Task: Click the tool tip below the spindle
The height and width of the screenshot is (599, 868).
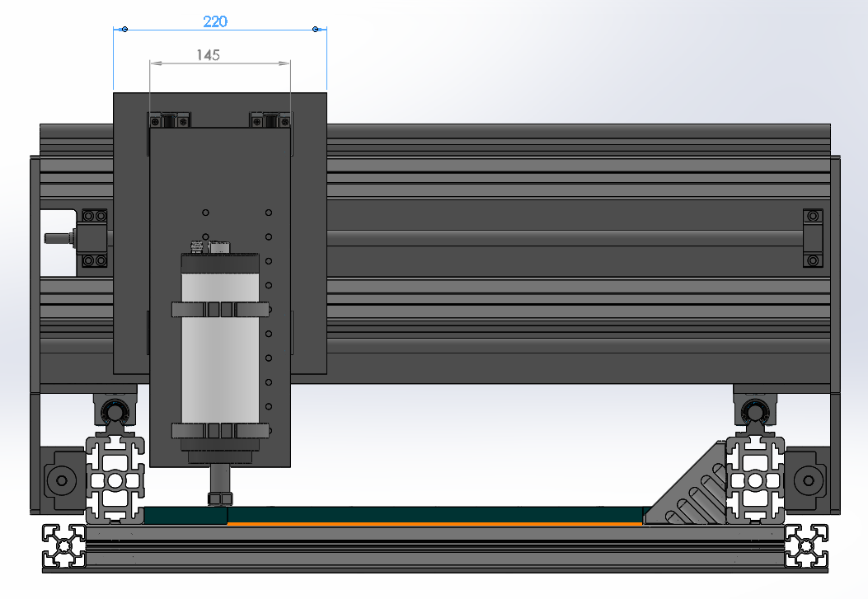Action: click(x=219, y=498)
